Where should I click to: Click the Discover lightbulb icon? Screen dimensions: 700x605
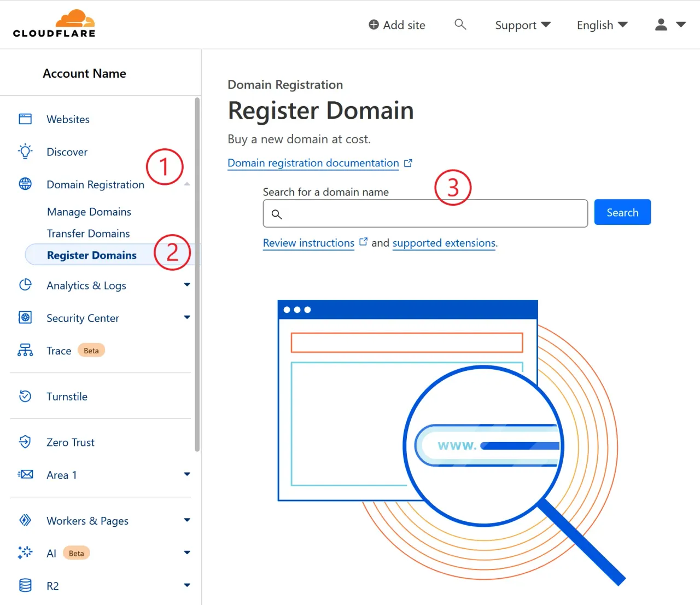[x=25, y=152]
